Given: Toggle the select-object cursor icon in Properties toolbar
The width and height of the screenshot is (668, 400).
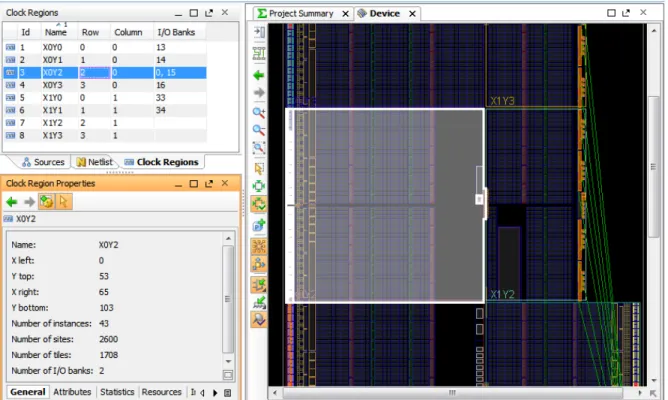Looking at the screenshot, I should click(x=63, y=201).
